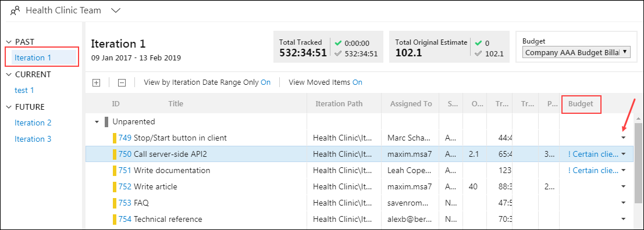Click grey Unparented group bar icon
Screen dimensions: 644x230
(106, 121)
